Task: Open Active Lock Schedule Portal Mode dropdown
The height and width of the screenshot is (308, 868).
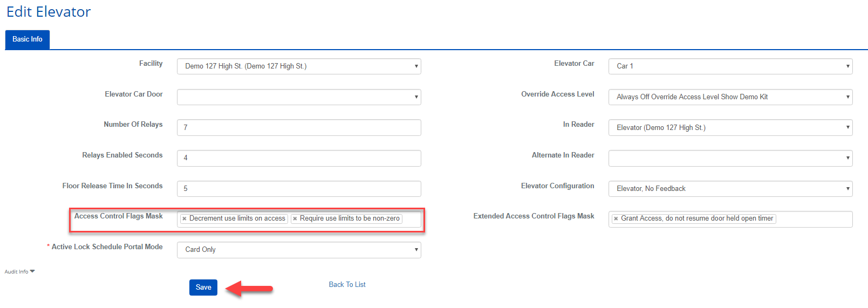Action: (299, 250)
